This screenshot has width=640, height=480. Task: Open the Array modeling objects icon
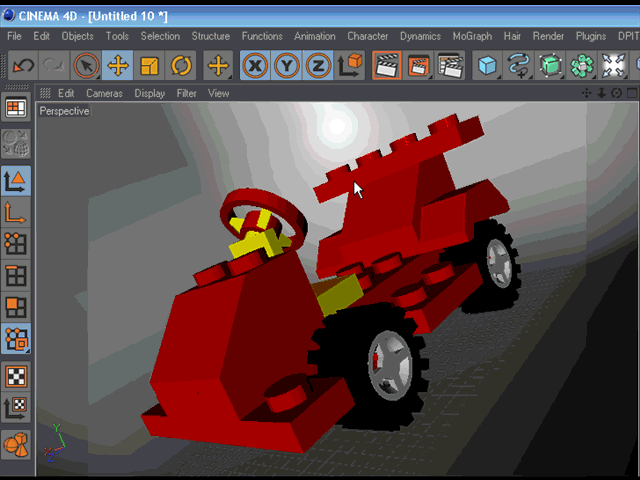tap(582, 65)
